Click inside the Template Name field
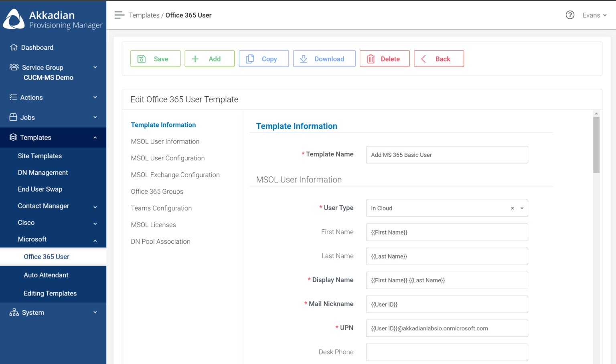Screen dimensions: 616x364 coord(446,154)
